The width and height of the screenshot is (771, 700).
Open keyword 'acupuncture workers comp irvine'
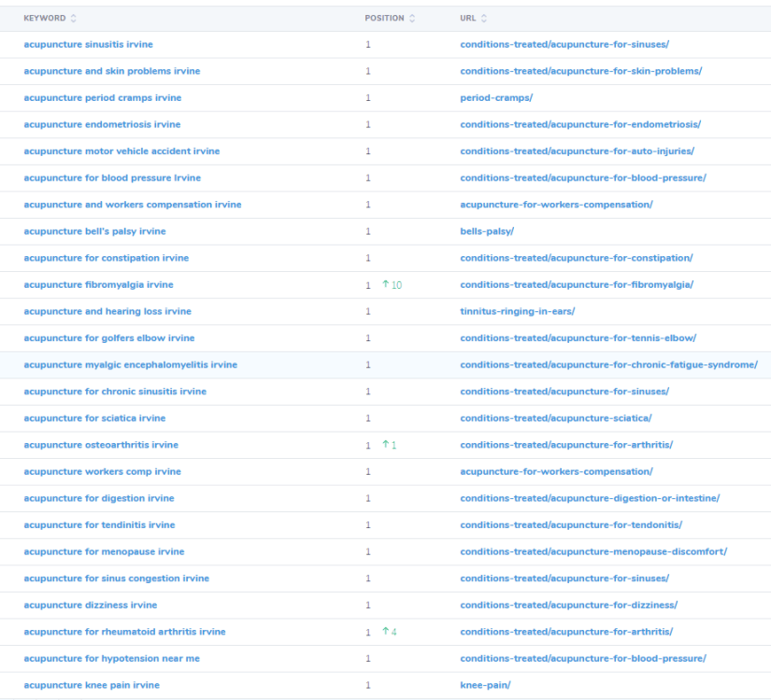pyautogui.click(x=102, y=471)
